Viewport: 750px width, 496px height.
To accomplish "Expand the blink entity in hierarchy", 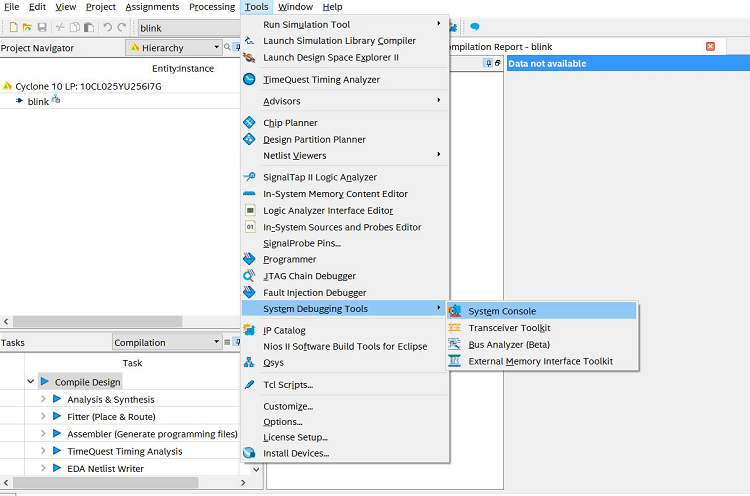I will tap(19, 100).
